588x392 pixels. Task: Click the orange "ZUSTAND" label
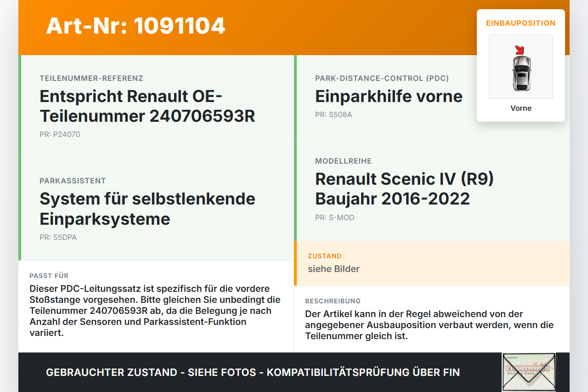point(325,256)
